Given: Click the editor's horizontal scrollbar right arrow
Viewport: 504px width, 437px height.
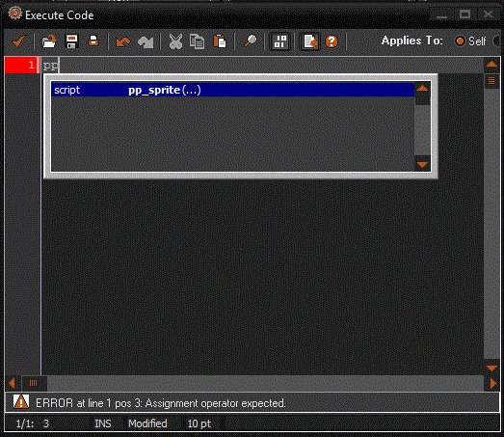Looking at the screenshot, I should point(492,383).
